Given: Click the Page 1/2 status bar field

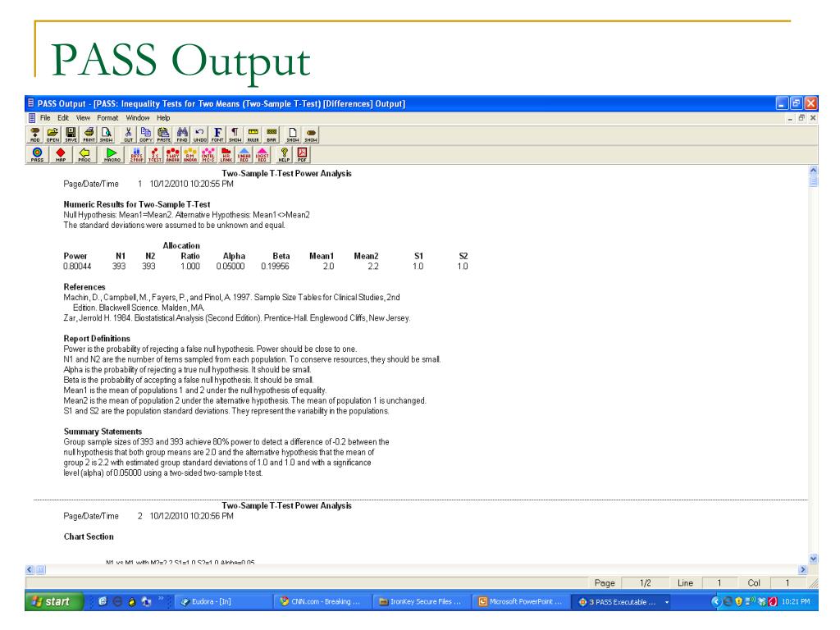Looking at the screenshot, I should pos(646,583).
